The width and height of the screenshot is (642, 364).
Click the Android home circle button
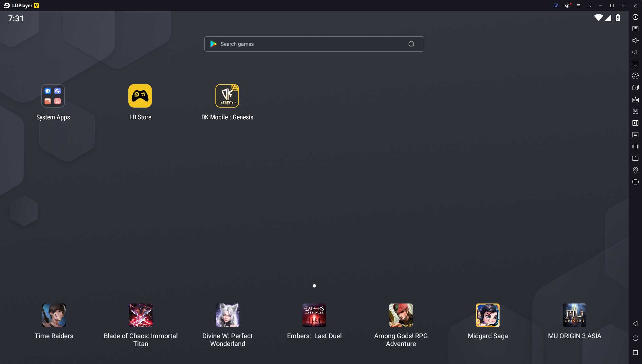coord(635,338)
